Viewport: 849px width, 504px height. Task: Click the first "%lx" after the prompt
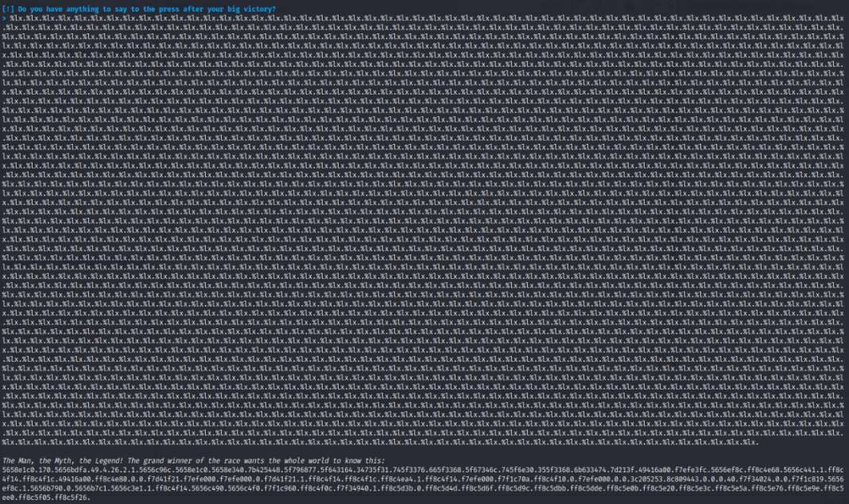coord(15,17)
